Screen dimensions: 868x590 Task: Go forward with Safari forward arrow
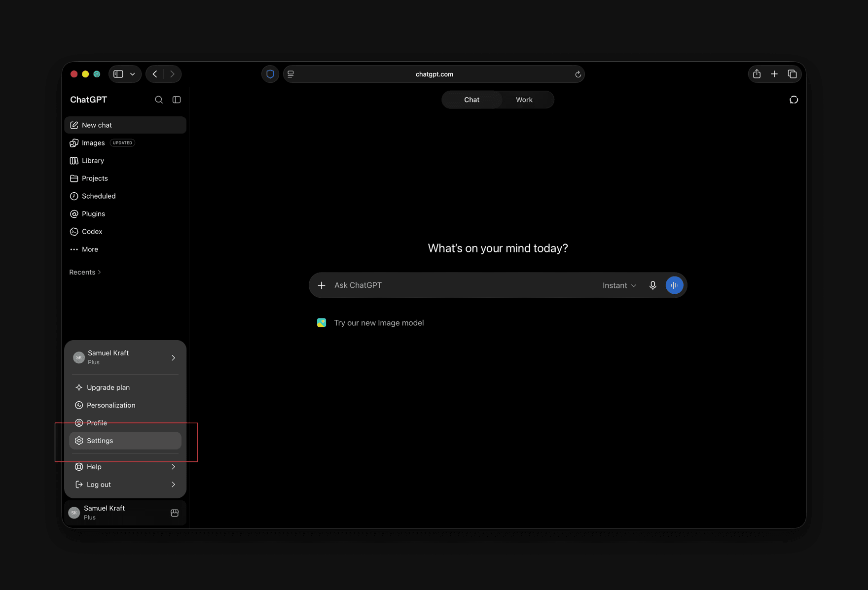point(172,74)
